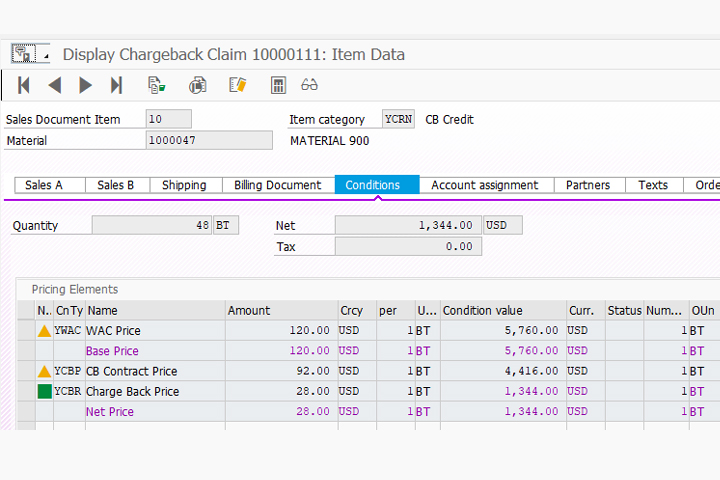Screen dimensions: 720x480
Task: Click the previous item arrow
Action: [55, 85]
